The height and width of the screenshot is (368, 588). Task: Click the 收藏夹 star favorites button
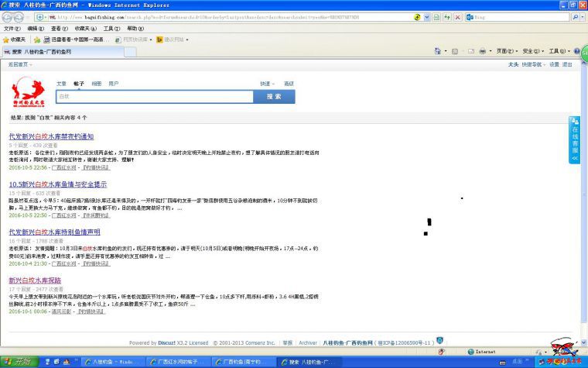(14, 40)
